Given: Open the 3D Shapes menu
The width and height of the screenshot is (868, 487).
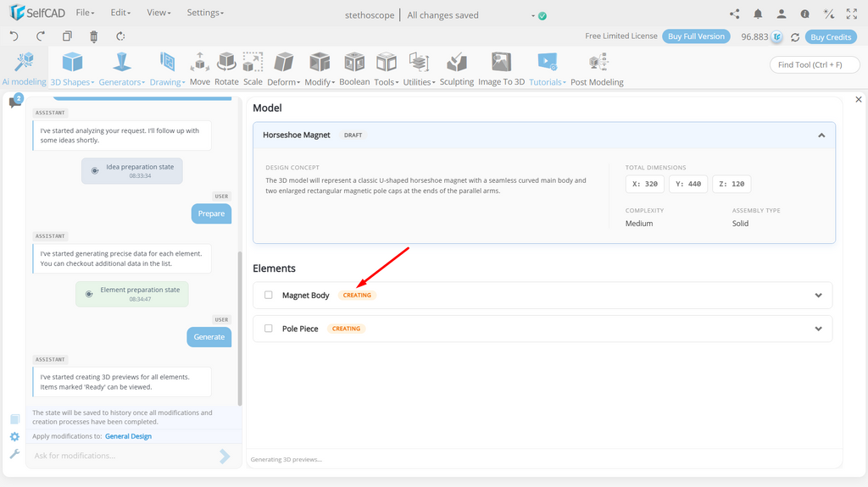Looking at the screenshot, I should tap(72, 69).
